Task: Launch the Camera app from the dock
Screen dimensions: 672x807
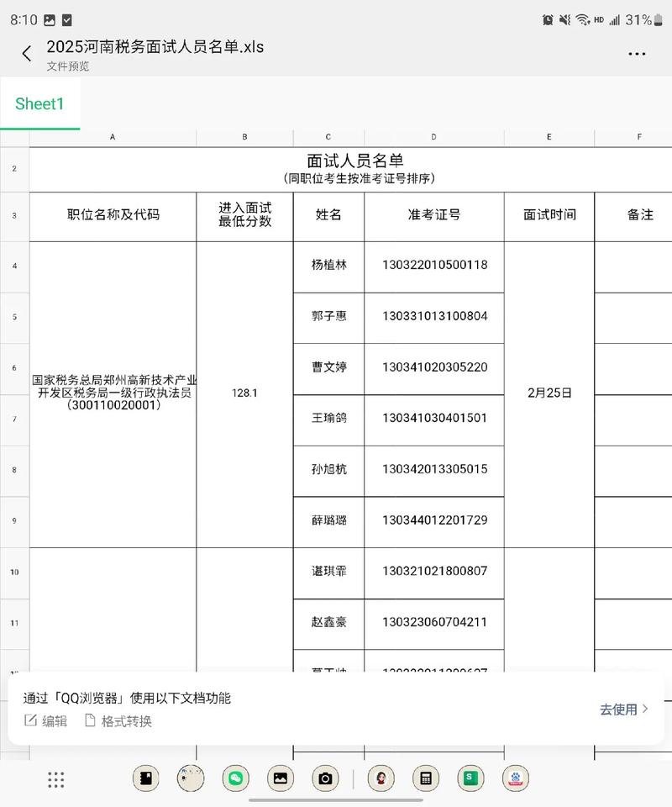Action: (x=324, y=778)
